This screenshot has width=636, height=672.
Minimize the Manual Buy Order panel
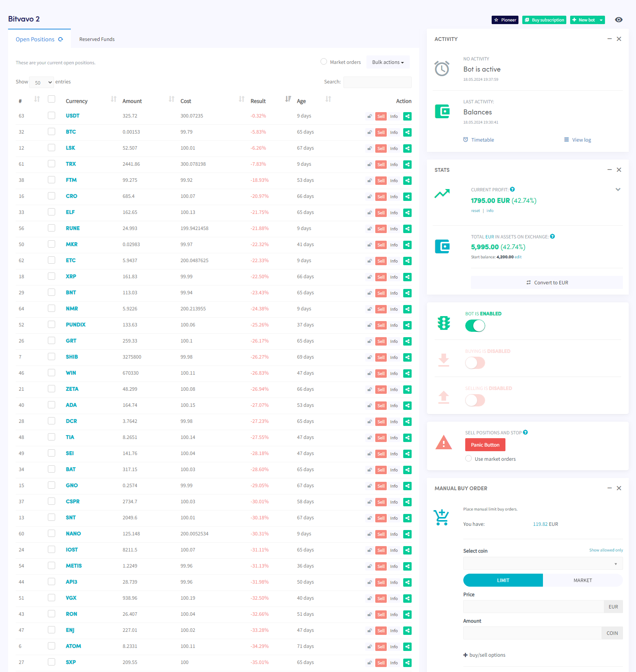point(610,488)
